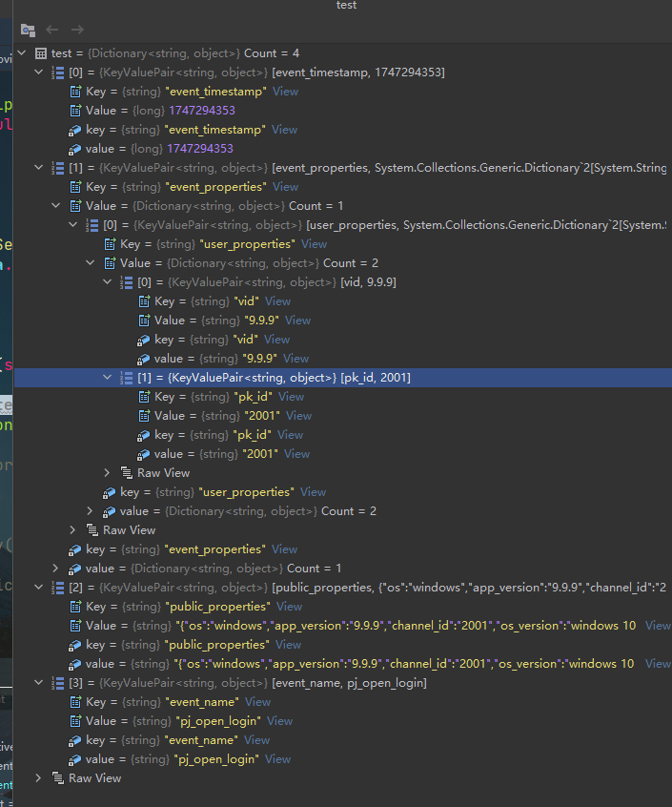Open View link for uppercase Value "9.9.9"
The width and height of the screenshot is (672, 807).
point(297,321)
